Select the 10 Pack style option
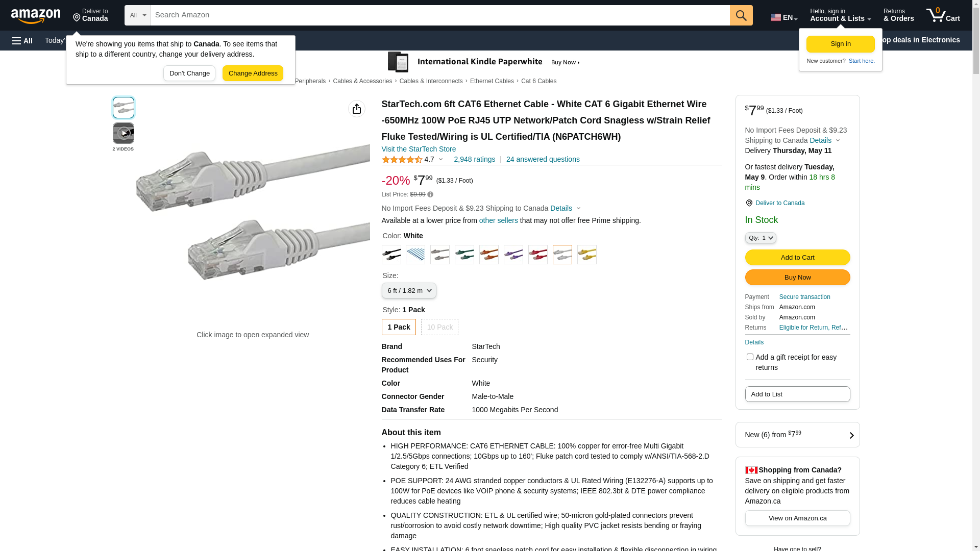Screen dimensions: 980x551 tap(439, 327)
